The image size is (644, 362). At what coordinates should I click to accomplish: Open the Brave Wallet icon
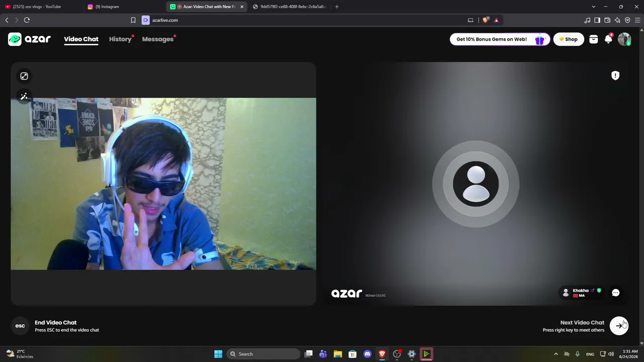tap(607, 20)
